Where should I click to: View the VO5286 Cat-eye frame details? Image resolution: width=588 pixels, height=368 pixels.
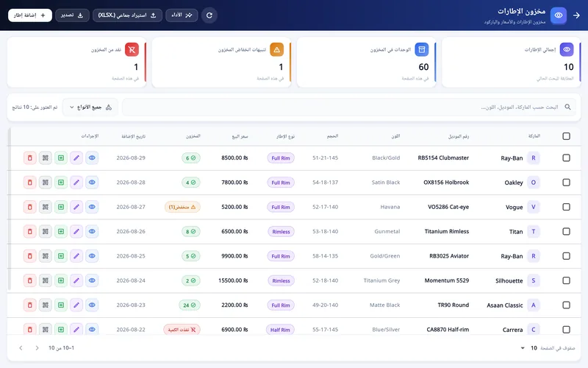click(x=92, y=207)
